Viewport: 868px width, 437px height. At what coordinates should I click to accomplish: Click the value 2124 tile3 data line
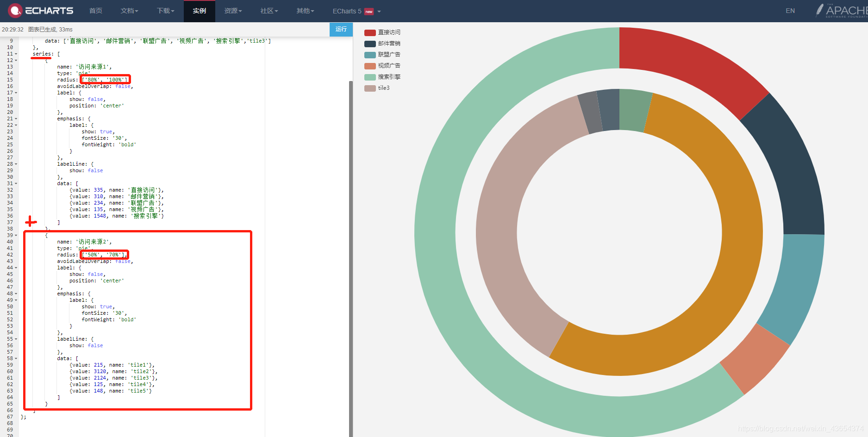click(113, 378)
